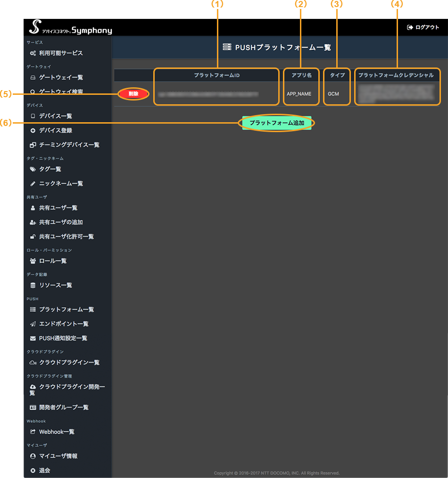
Task: Click the cloud icon for クラウドプラグイン一覧
Action: pos(33,362)
